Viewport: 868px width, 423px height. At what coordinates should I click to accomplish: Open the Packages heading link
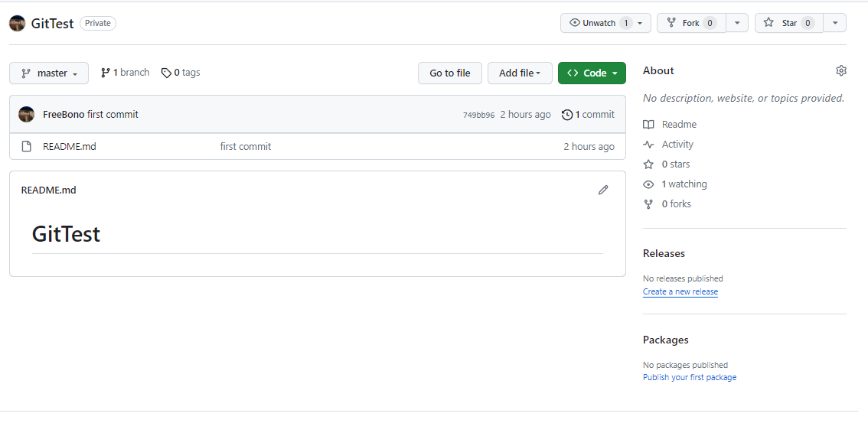pyautogui.click(x=665, y=340)
